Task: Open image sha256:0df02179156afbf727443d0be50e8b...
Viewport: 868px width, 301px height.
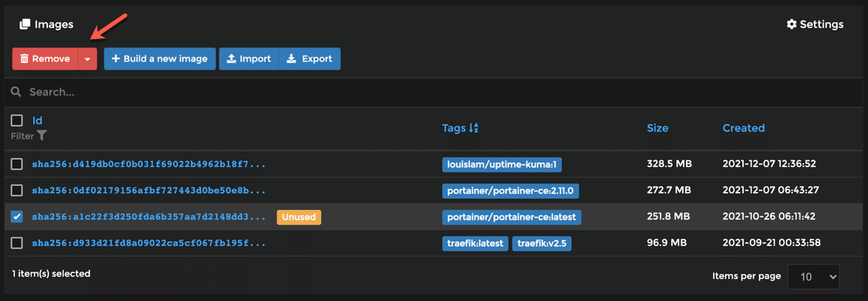Action: click(x=149, y=190)
